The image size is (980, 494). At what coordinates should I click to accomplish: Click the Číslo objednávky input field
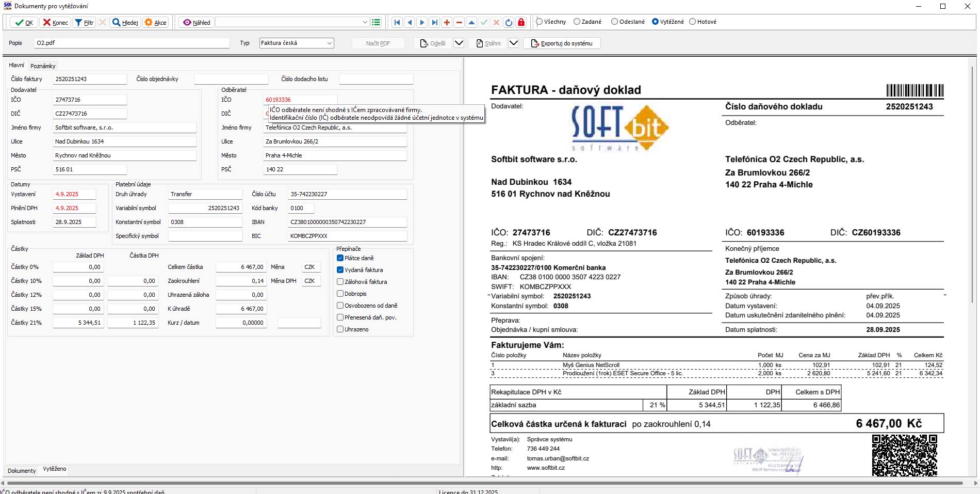(x=231, y=79)
